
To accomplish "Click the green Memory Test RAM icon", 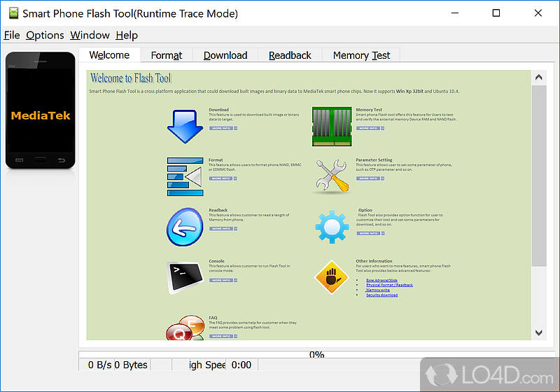I will coord(332,127).
